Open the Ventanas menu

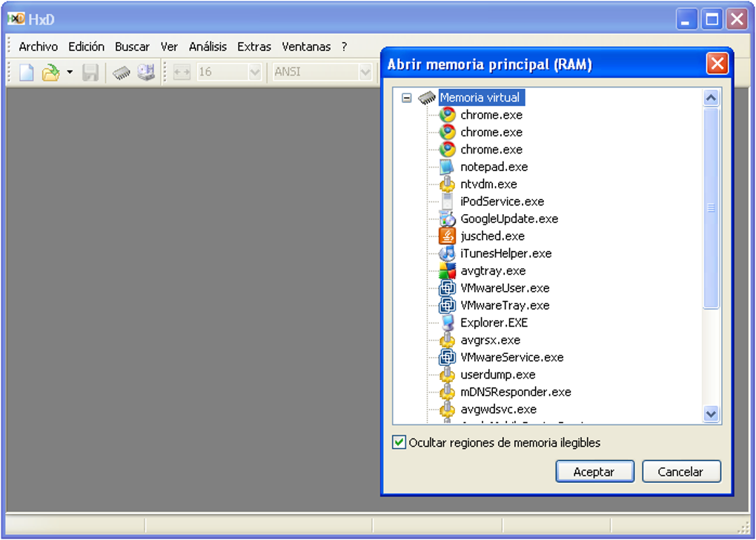point(306,47)
